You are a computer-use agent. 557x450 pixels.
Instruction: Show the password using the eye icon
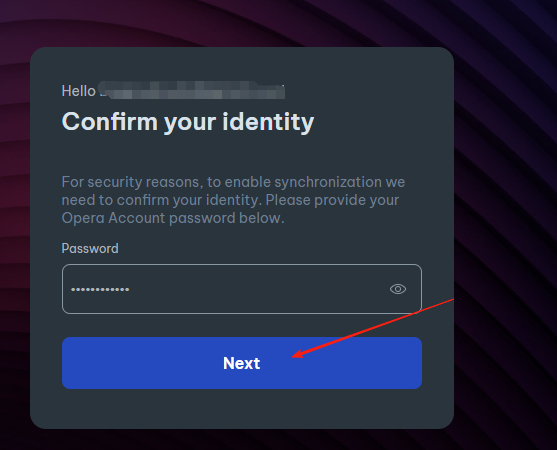398,289
